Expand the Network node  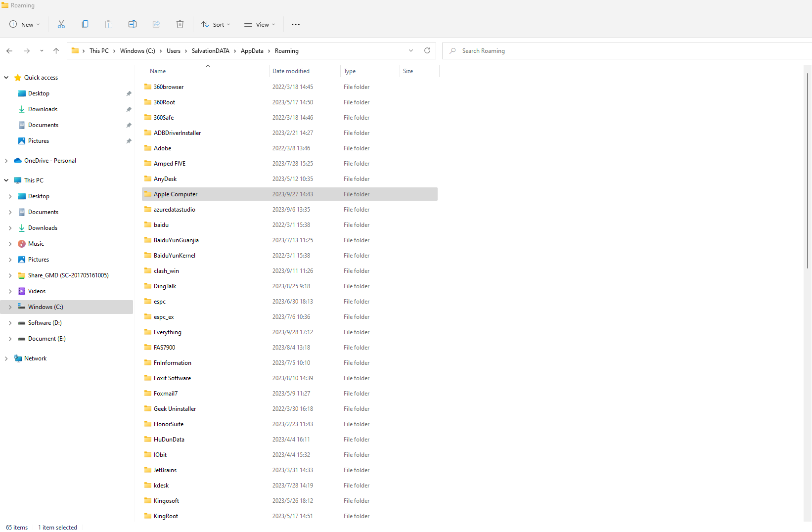[6, 358]
